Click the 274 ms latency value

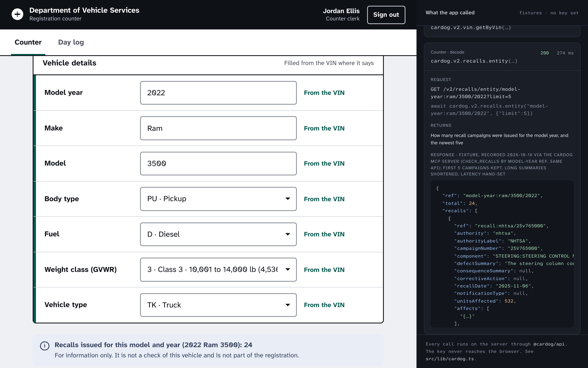point(565,53)
